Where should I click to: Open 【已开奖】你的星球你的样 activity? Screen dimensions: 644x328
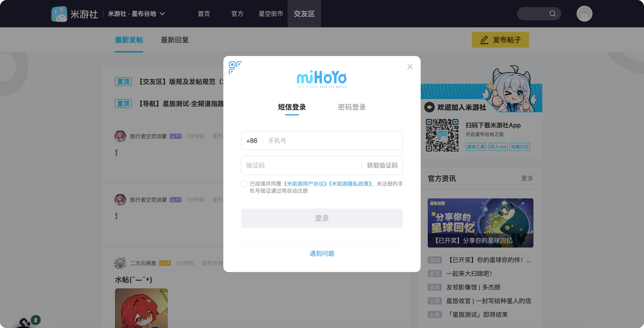pos(489,260)
